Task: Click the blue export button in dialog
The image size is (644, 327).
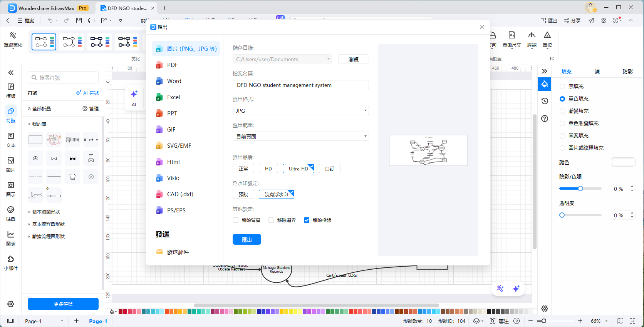Action: (247, 239)
